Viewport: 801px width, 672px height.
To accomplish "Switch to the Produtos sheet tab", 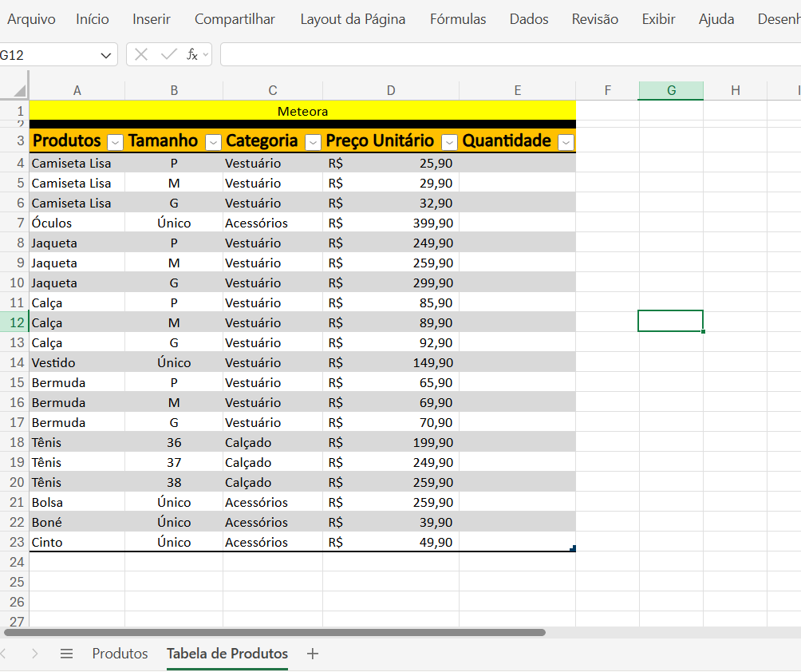I will click(120, 653).
